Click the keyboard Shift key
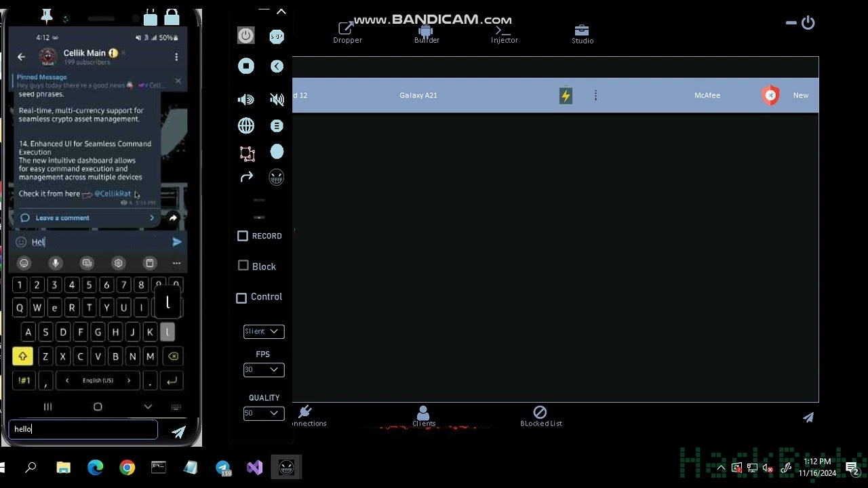This screenshot has width=868, height=488. [x=22, y=356]
